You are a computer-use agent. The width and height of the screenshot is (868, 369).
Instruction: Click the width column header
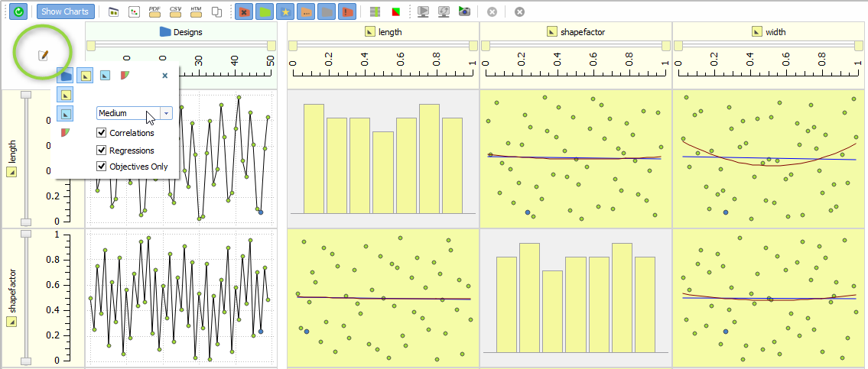tap(770, 32)
